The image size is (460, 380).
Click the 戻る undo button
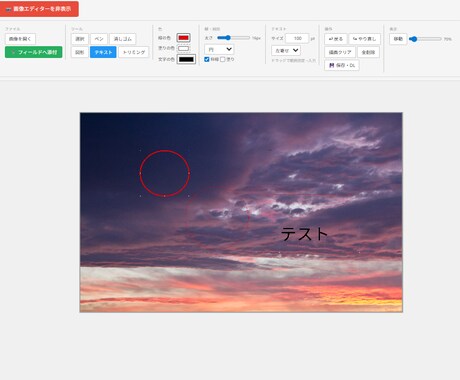336,39
